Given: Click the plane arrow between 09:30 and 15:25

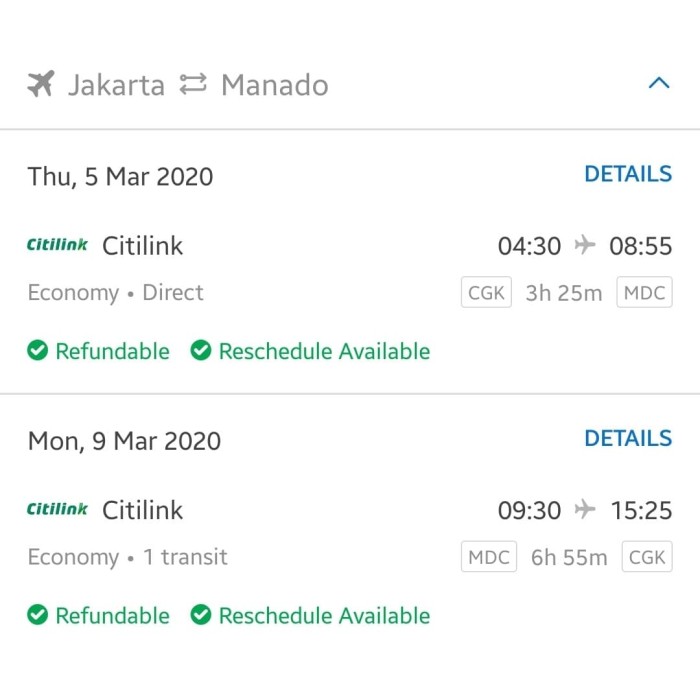Looking at the screenshot, I should click(585, 510).
